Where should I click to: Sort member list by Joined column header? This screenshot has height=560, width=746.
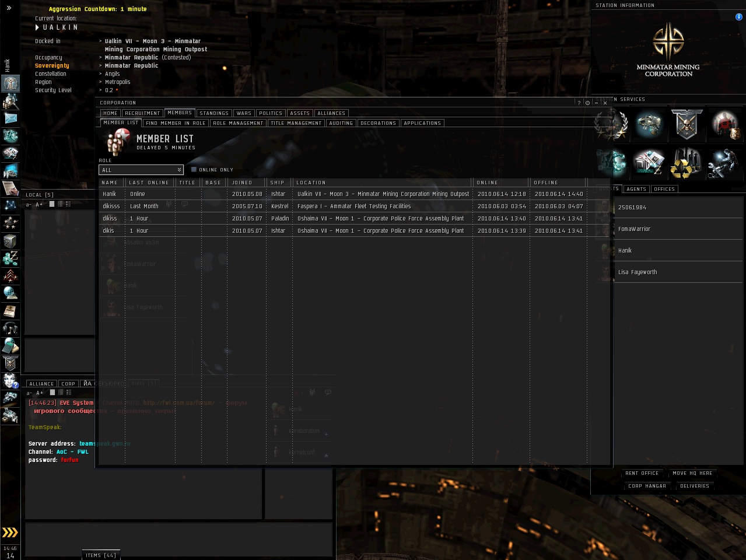(x=247, y=183)
